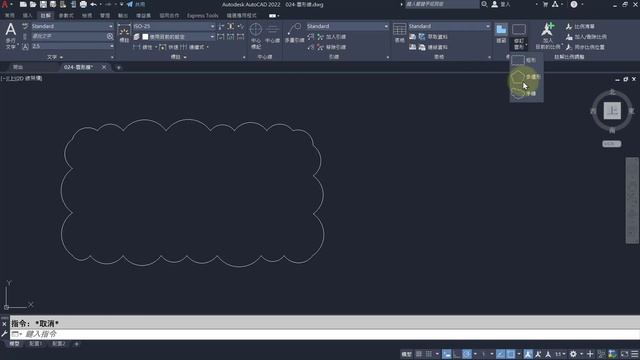Toggle 2D object snap in status bar

(x=511, y=354)
